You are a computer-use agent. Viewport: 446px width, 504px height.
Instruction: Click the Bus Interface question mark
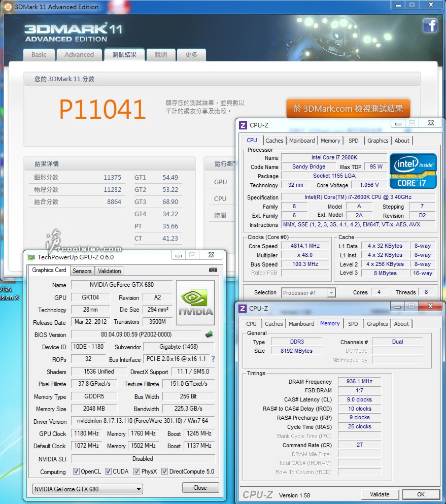213,359
